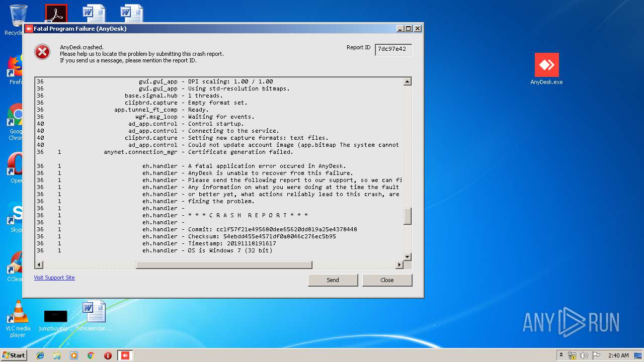This screenshot has width=644, height=362.
Task: Minimize the Fatal Program Failure window
Action: (399, 29)
